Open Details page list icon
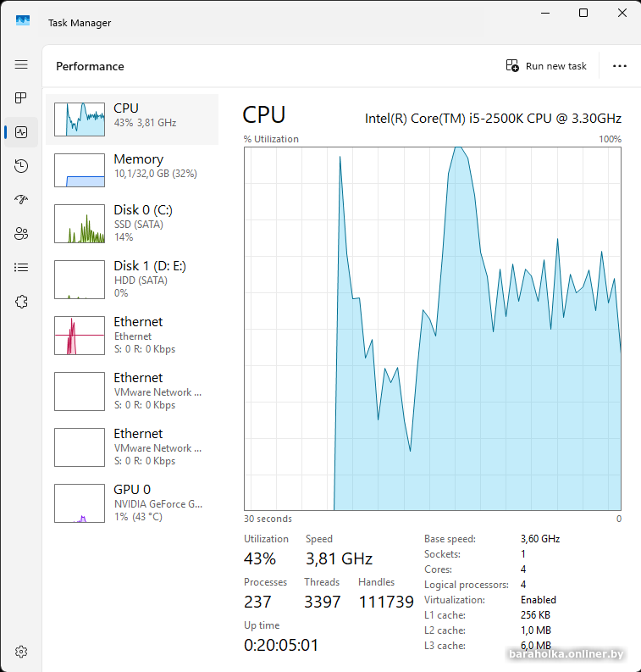This screenshot has width=641, height=672. point(21,268)
